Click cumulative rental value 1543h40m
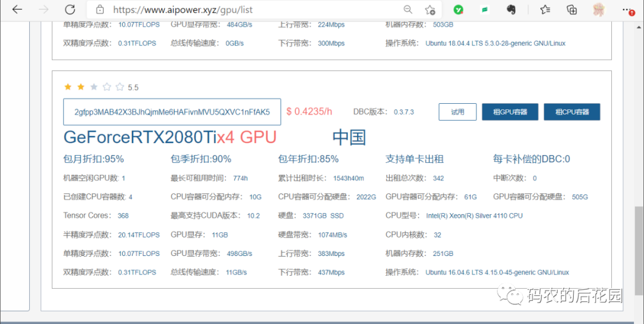This screenshot has height=324, width=644. coord(348,178)
